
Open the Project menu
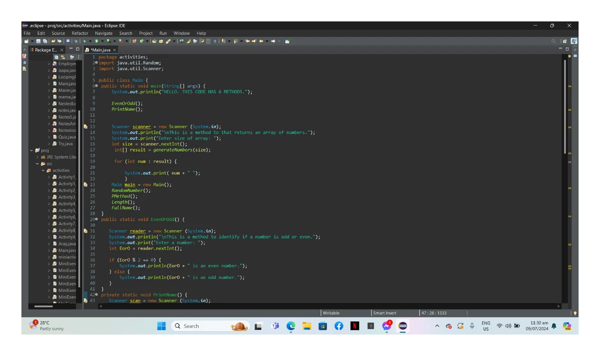pyautogui.click(x=146, y=33)
